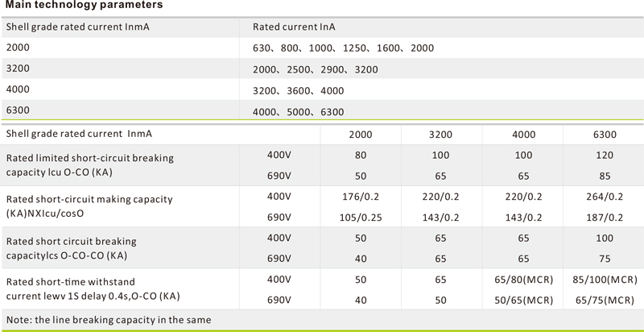Screen dimensions: 644x332
Task: Click the "Rated limited short-circuit breaking" row label
Action: (90, 157)
